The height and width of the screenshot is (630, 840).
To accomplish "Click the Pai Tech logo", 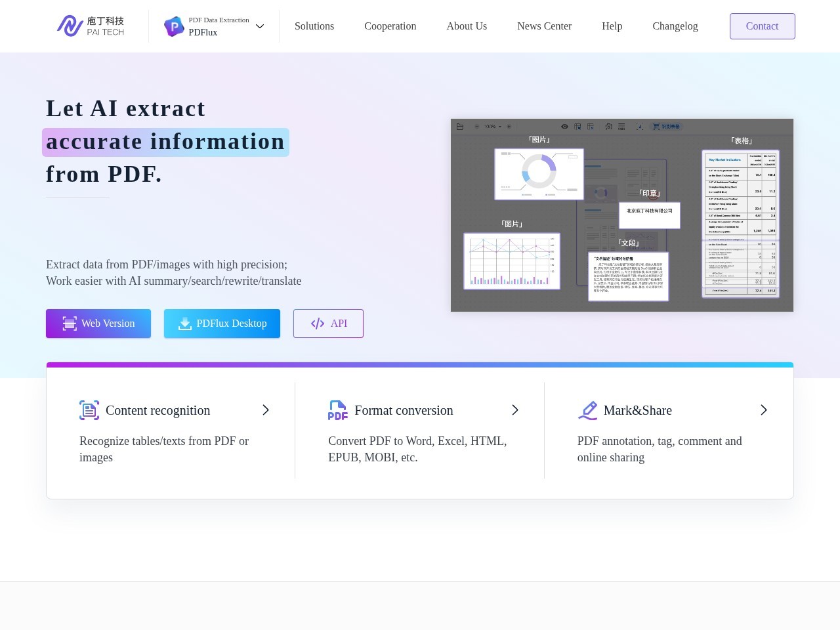I will [x=91, y=26].
